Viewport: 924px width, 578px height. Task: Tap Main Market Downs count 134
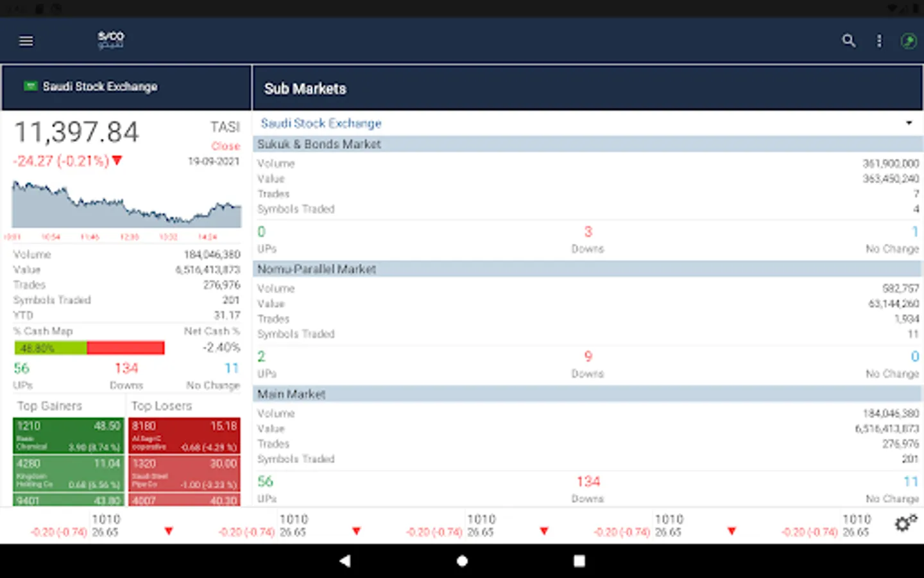[x=588, y=481]
